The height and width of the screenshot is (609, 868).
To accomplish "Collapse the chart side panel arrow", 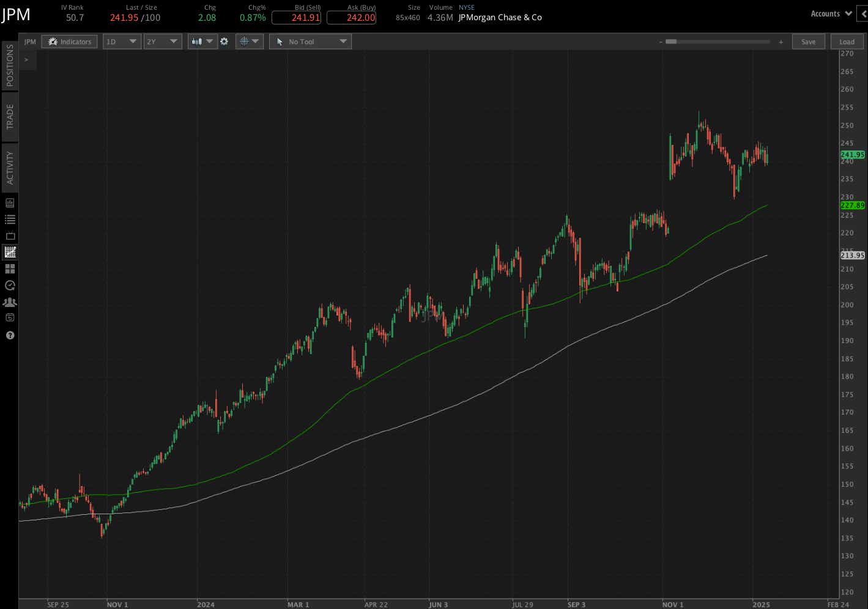I will tap(26, 59).
